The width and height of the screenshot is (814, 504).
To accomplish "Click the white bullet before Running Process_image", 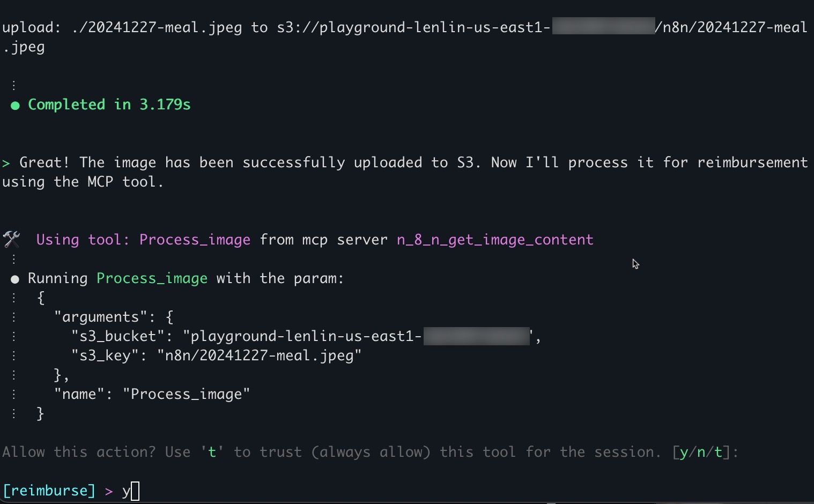I will [x=15, y=279].
